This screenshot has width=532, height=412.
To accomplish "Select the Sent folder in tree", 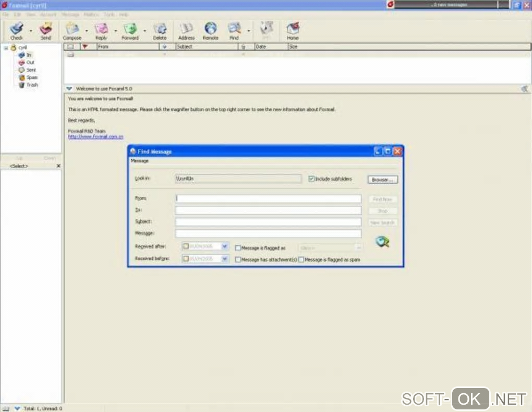I will pyautogui.click(x=31, y=70).
